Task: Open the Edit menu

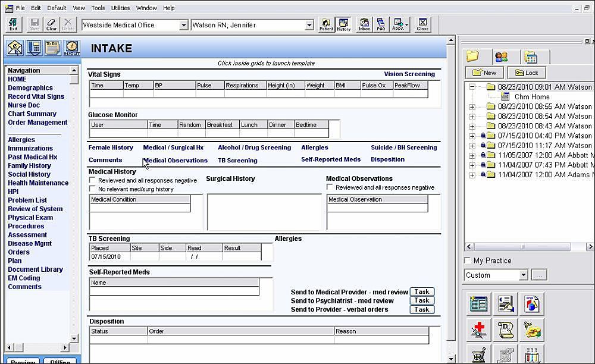Action: [36, 8]
